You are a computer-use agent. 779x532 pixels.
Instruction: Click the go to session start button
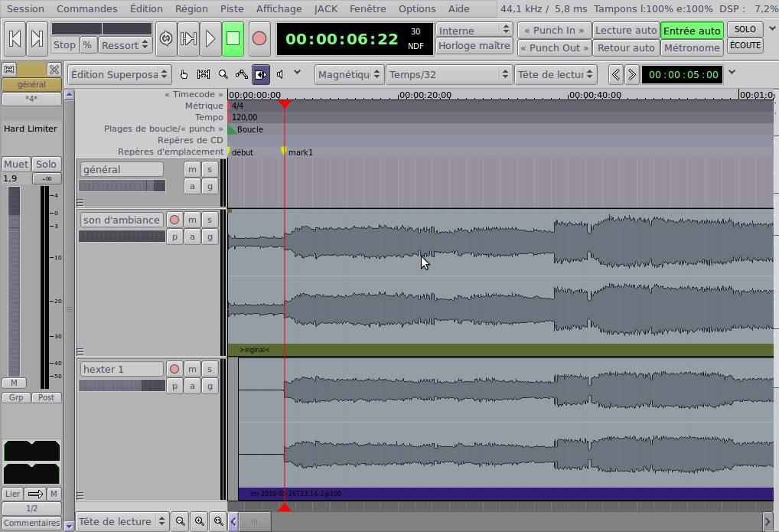(15, 38)
